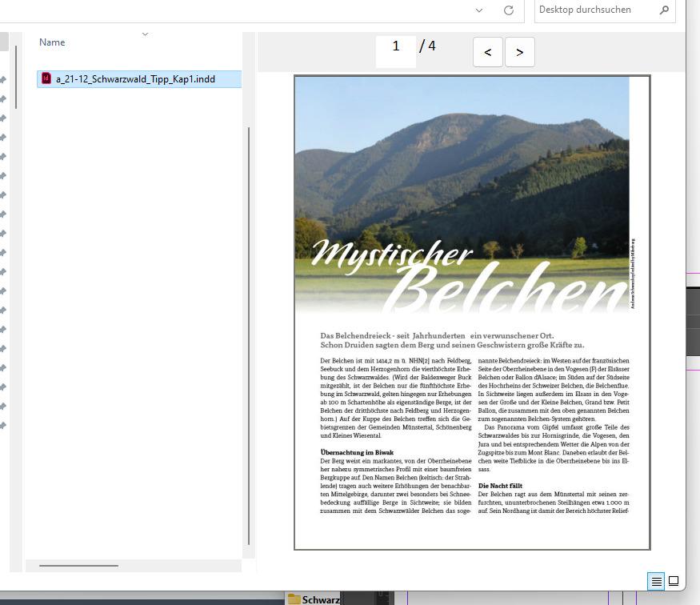
Task: Expand the address bar history dropdown
Action: (479, 10)
